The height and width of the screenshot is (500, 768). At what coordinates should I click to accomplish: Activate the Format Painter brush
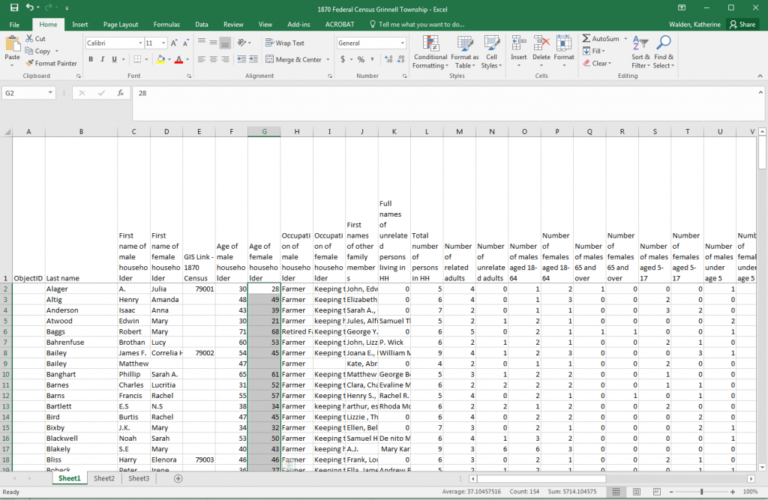click(51, 63)
